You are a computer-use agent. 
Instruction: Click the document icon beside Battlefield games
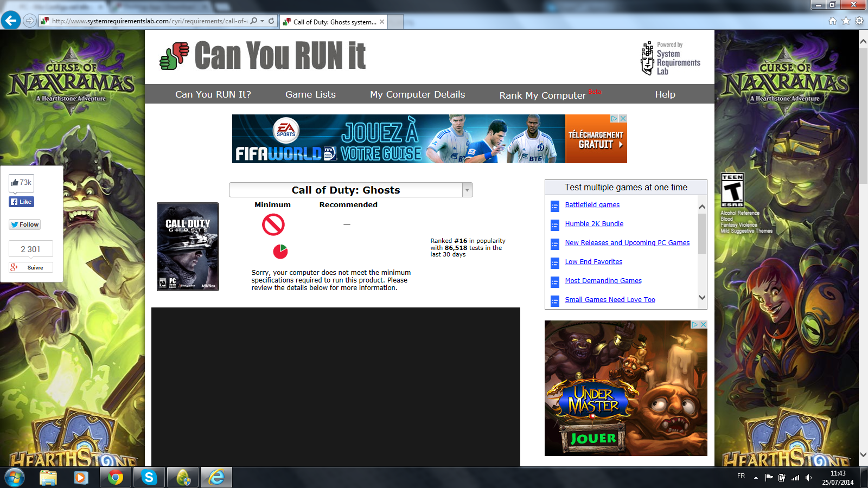tap(554, 206)
